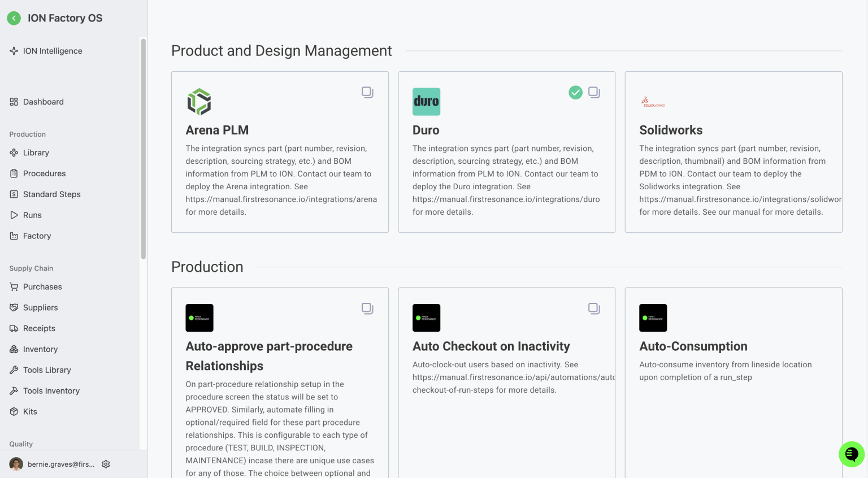
Task: Open ION Intelligence
Action: click(53, 51)
